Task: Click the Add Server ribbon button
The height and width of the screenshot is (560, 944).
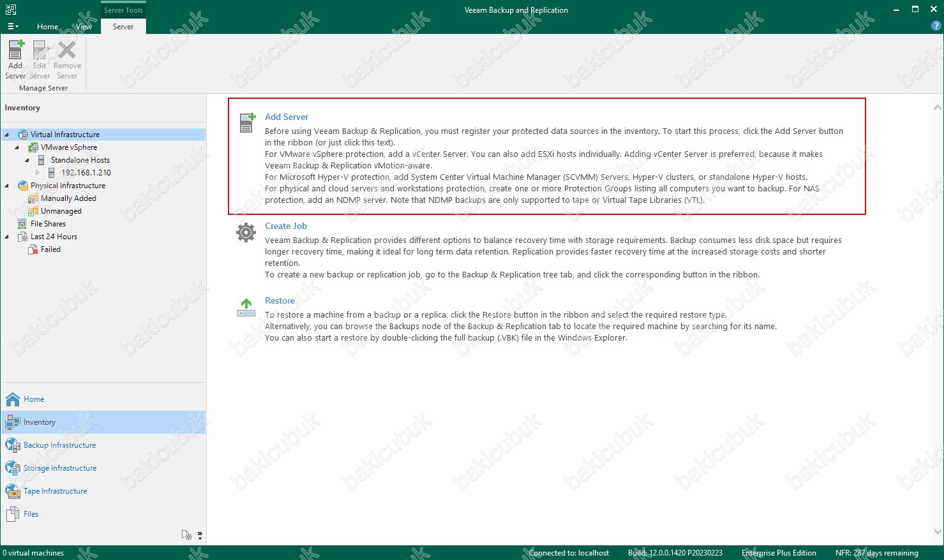Action: [15, 59]
